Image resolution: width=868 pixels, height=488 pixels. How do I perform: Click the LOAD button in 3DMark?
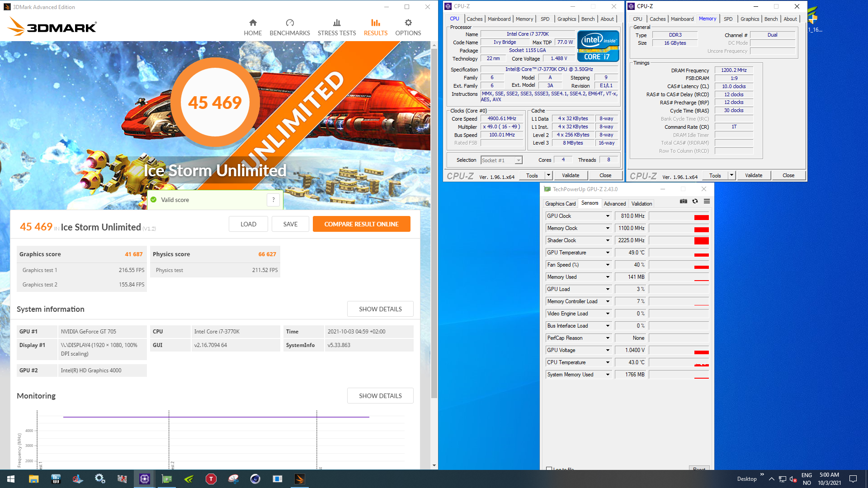click(248, 224)
